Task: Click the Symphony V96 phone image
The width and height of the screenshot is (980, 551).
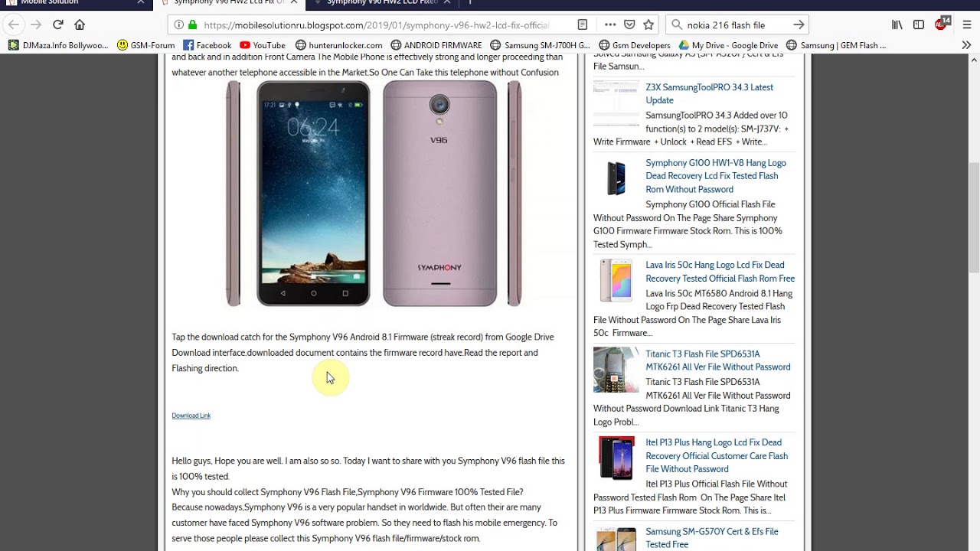Action: click(x=374, y=194)
